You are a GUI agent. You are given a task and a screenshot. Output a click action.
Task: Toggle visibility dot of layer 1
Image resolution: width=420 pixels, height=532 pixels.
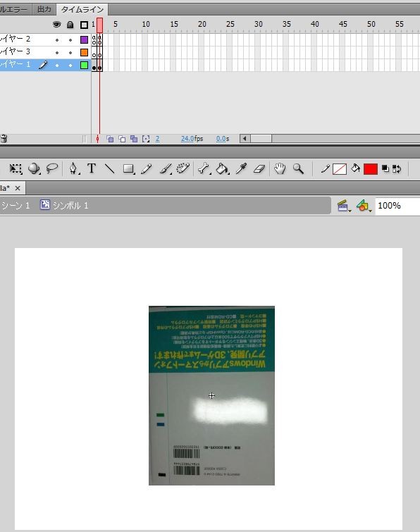pyautogui.click(x=57, y=65)
